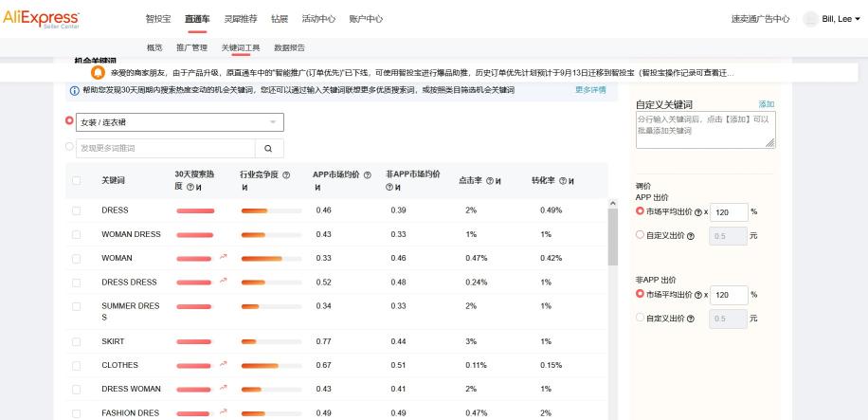Go to 灵犀推荐 in top navigation

coord(241,19)
